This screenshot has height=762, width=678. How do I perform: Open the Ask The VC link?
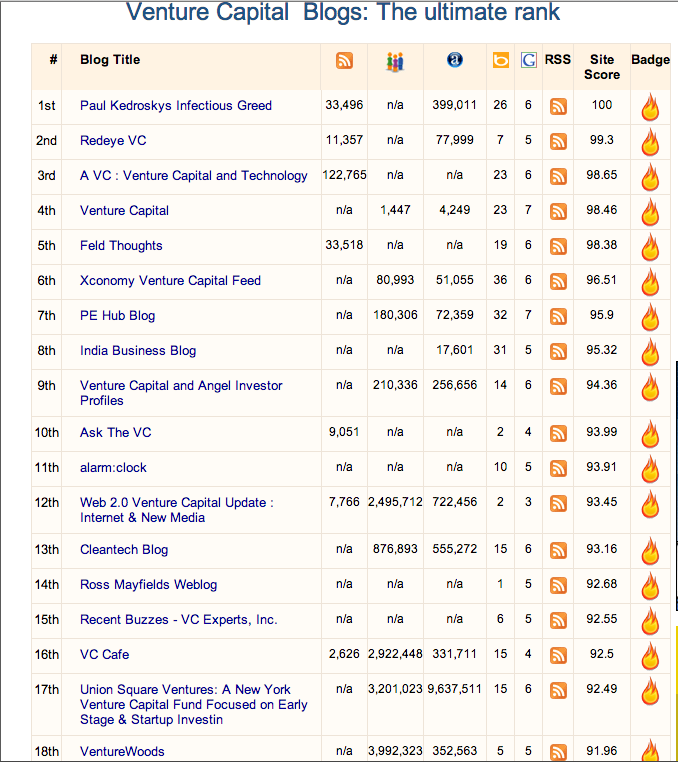click(x=115, y=432)
